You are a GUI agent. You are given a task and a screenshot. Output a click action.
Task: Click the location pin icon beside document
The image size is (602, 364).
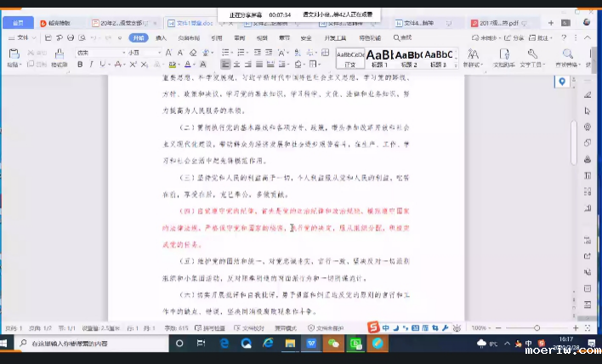[562, 82]
